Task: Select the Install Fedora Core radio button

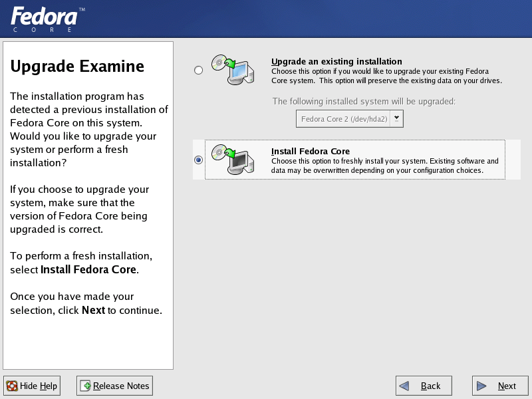Action: click(x=198, y=160)
